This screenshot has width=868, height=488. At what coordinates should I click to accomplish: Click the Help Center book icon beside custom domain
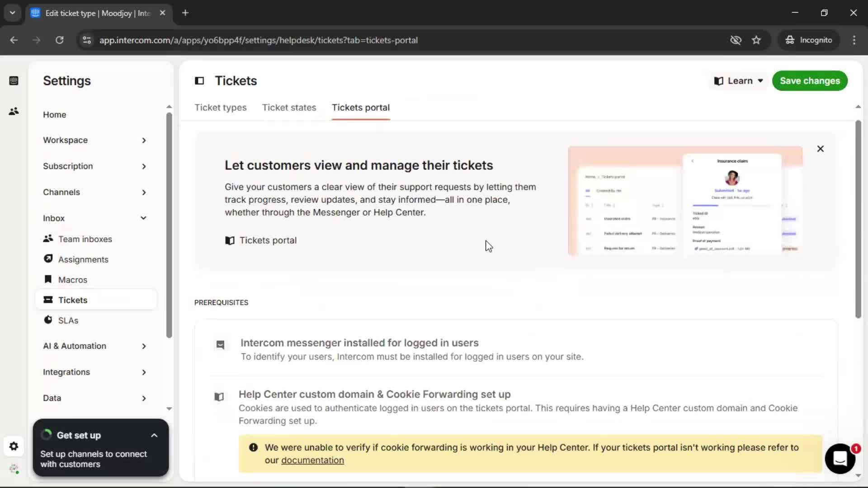219,397
